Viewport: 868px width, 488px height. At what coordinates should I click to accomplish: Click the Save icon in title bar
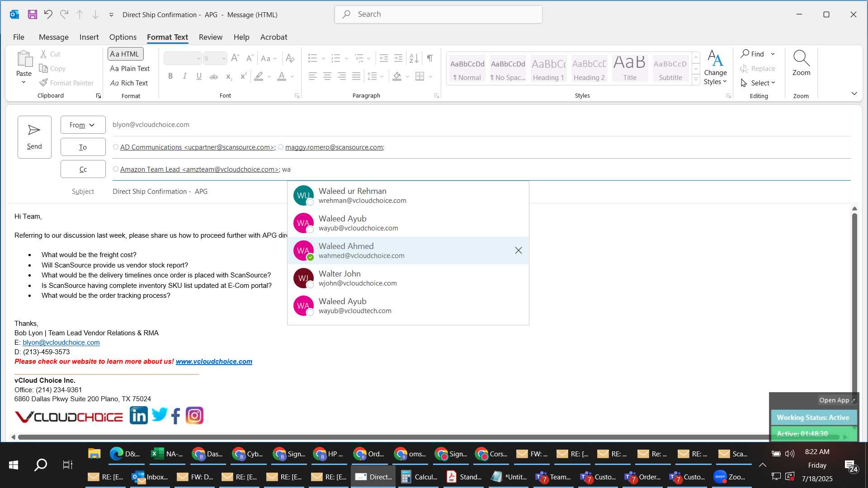click(x=32, y=14)
